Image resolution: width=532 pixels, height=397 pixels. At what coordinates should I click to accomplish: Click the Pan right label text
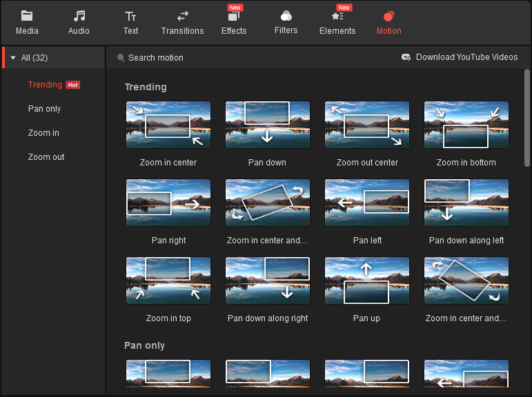point(168,241)
